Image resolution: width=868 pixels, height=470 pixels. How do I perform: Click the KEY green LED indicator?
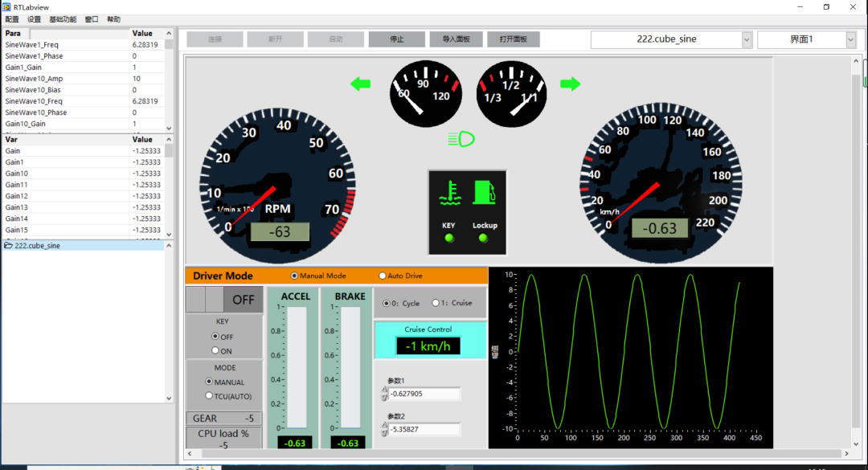449,238
